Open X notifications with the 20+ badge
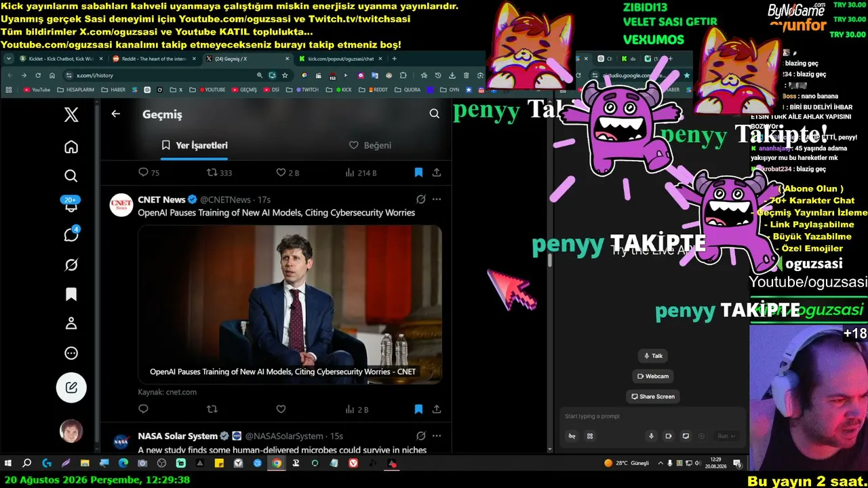Image resolution: width=868 pixels, height=488 pixels. (x=71, y=205)
